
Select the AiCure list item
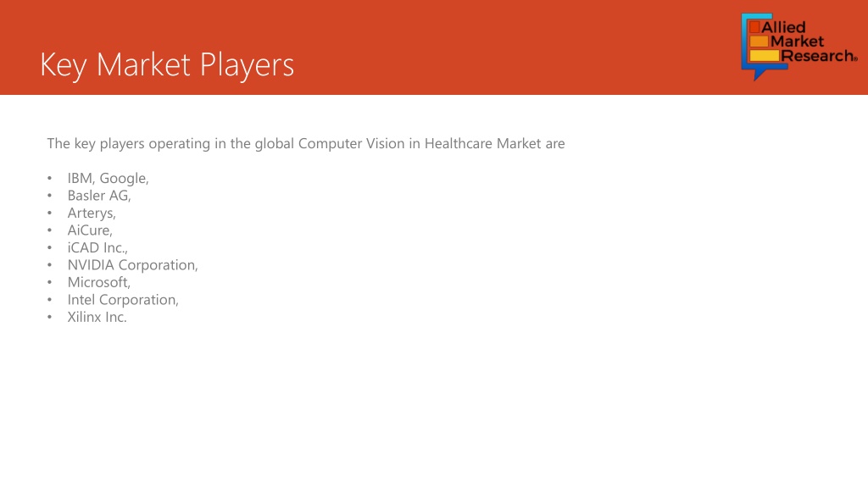90,230
